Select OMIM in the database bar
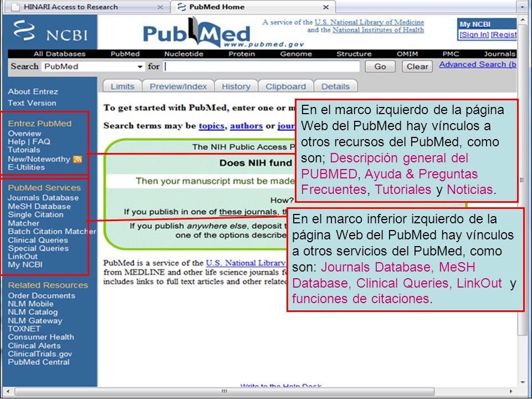This screenshot has width=532, height=399. pos(407,54)
